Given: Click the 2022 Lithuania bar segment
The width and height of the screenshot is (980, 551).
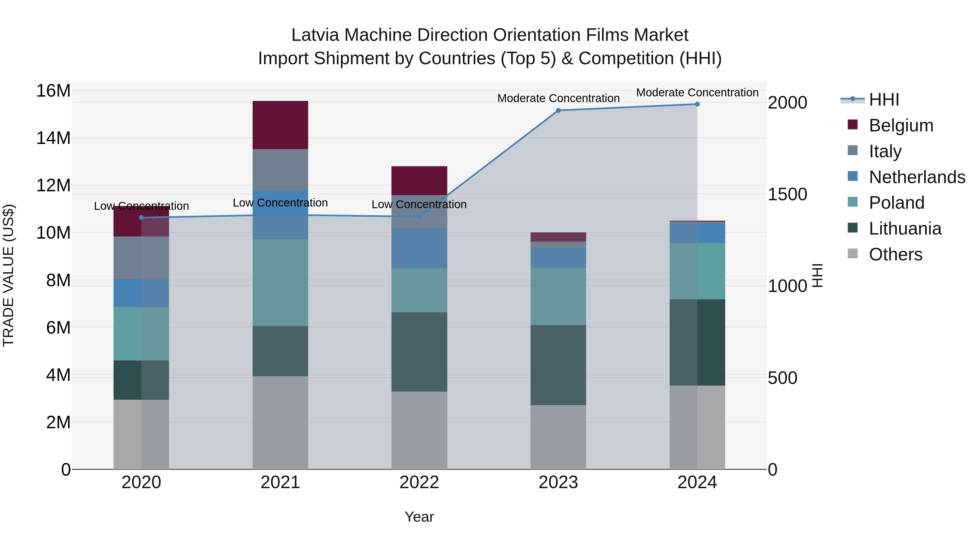Looking at the screenshot, I should click(419, 352).
